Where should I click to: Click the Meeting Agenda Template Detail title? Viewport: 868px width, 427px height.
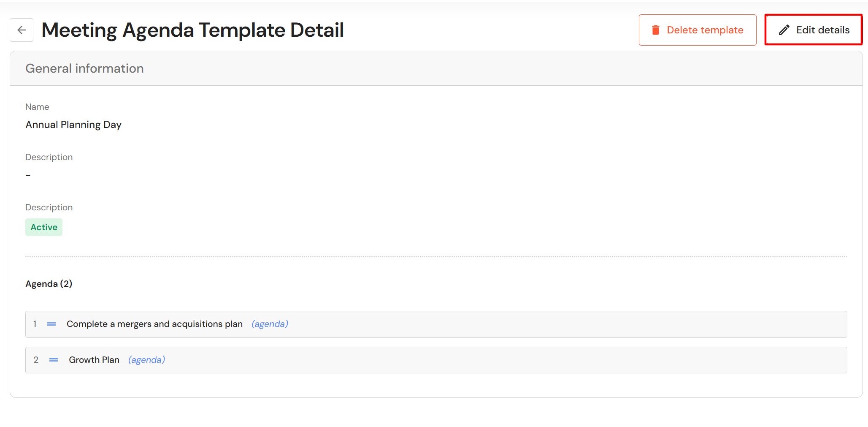192,30
